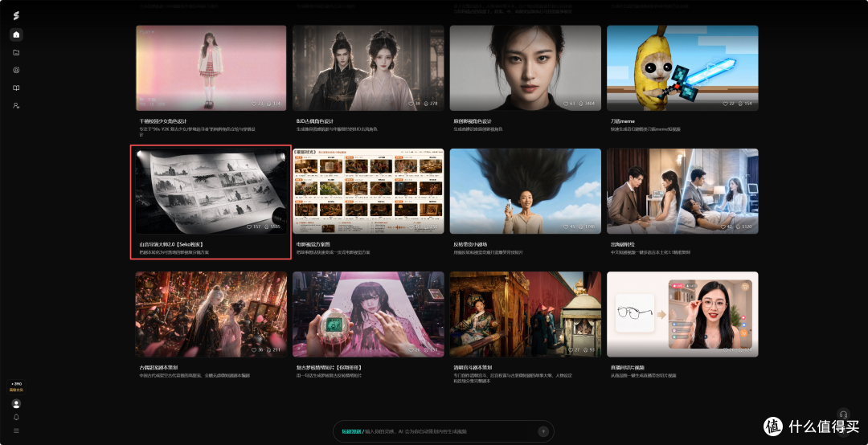Viewport: 868px width, 445px height.
Task: Click the usage count icon on woman portrait card
Action: (x=582, y=104)
